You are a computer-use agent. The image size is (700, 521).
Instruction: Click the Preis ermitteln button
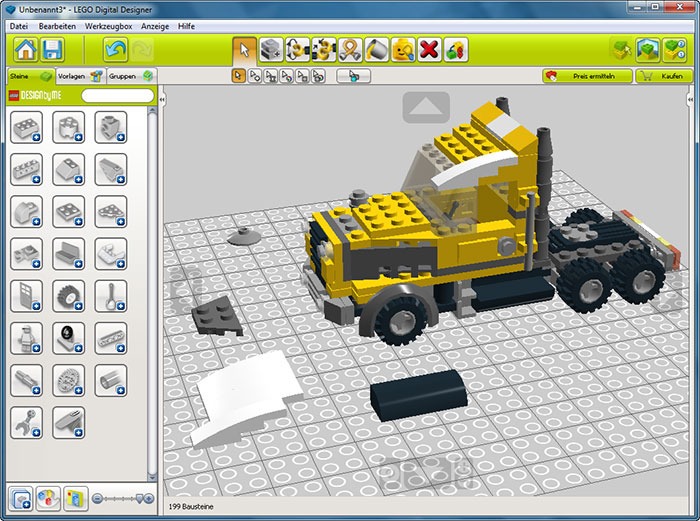coord(587,76)
